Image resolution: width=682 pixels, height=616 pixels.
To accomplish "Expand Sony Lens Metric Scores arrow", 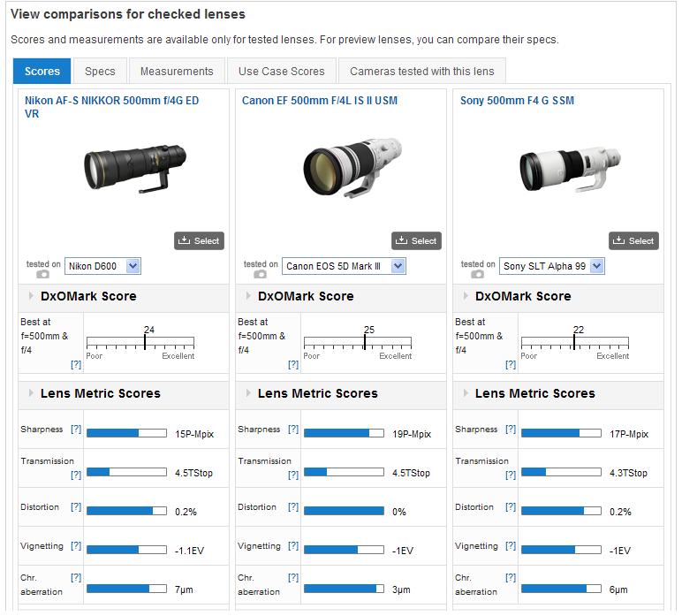I will point(466,393).
